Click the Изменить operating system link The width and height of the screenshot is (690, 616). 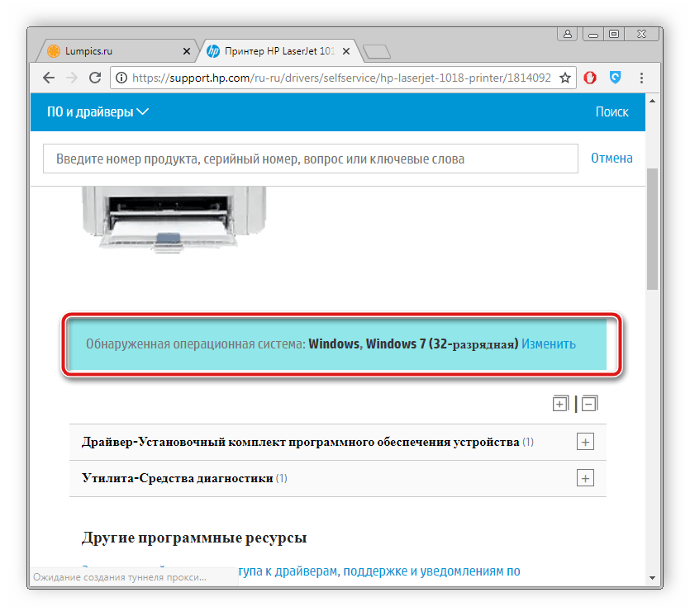coord(549,344)
